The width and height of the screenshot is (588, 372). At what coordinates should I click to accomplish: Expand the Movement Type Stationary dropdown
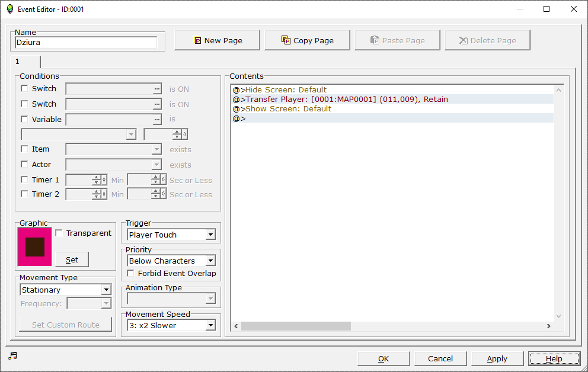click(66, 290)
